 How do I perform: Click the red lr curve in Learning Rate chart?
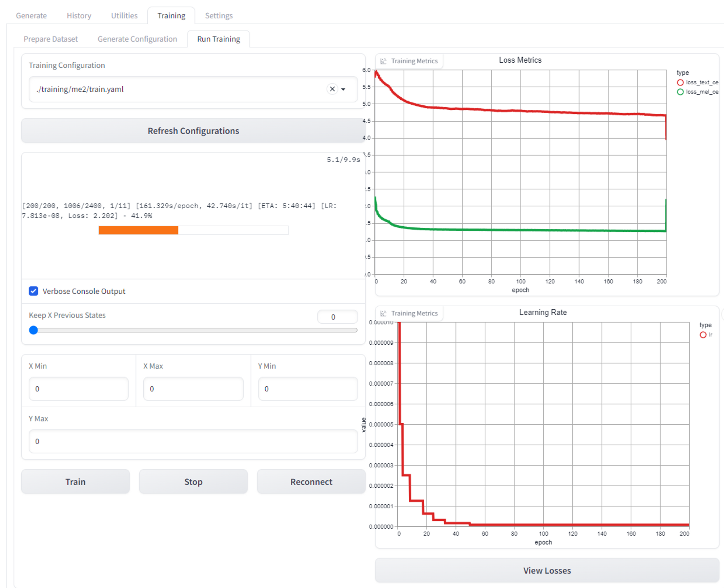tap(543, 524)
